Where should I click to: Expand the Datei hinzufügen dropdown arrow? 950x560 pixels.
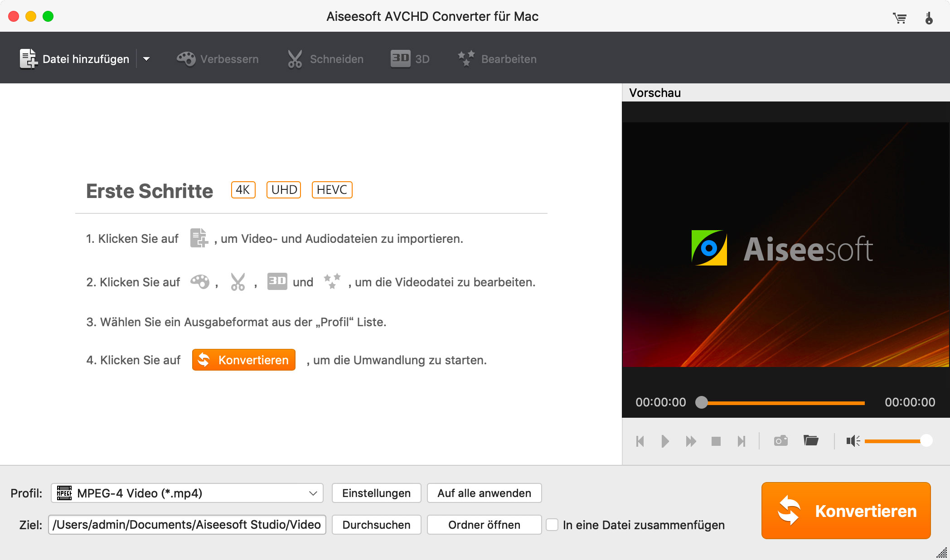tap(146, 59)
